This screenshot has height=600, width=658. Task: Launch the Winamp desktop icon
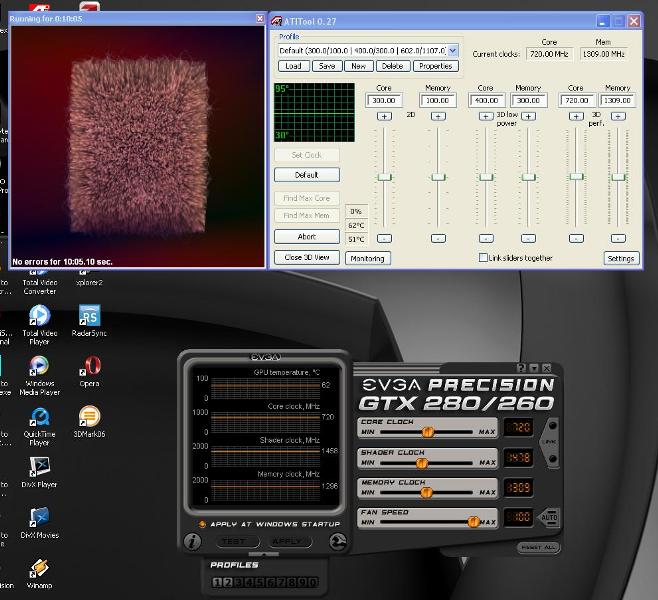tap(39, 573)
